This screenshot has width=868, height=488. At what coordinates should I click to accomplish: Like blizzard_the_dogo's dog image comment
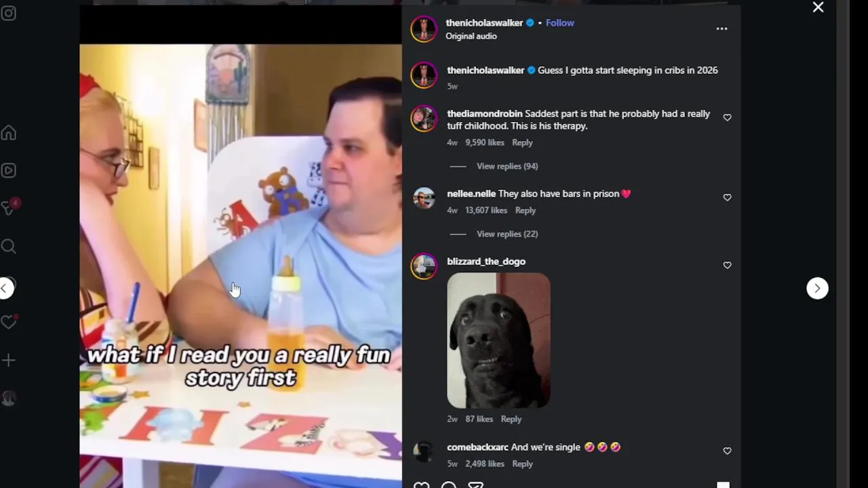727,265
